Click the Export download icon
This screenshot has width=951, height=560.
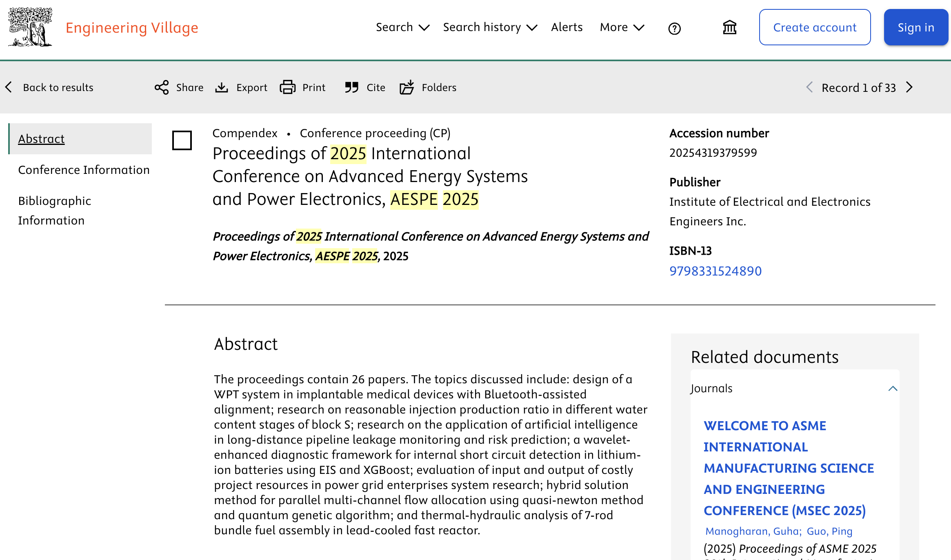222,87
